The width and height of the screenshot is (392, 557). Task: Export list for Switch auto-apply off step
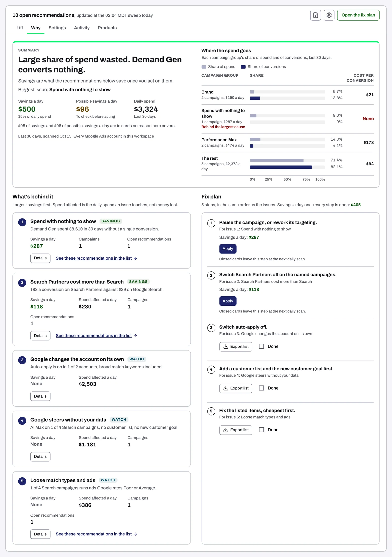[236, 347]
